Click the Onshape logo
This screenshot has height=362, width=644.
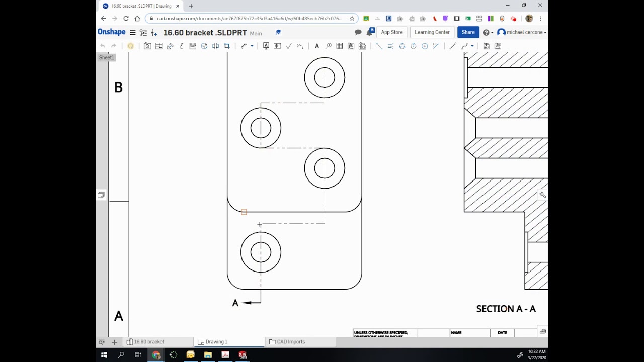[111, 32]
